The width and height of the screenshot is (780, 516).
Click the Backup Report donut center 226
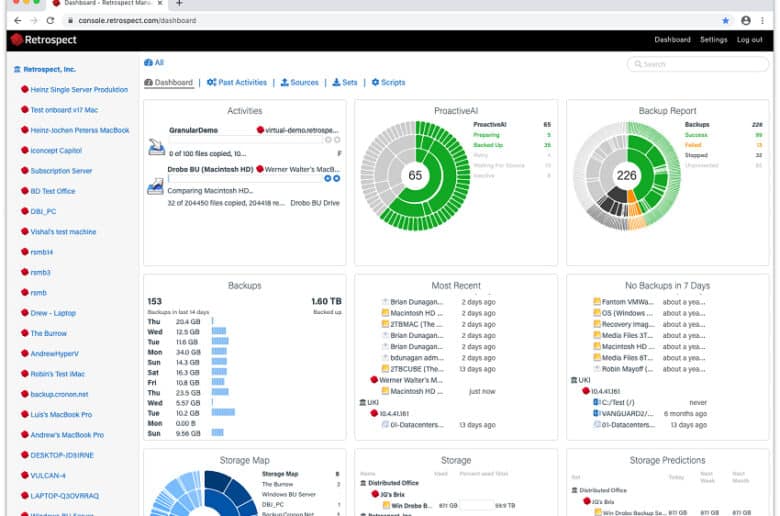(626, 176)
